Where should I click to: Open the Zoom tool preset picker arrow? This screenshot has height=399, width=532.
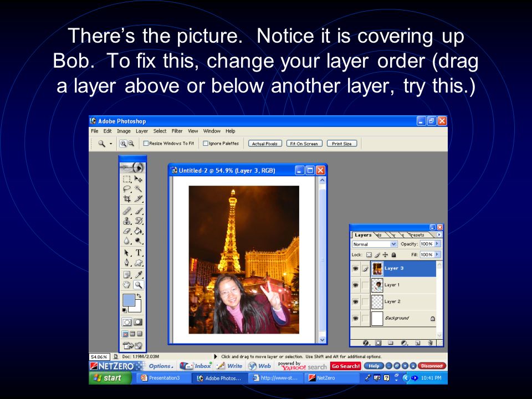[111, 144]
